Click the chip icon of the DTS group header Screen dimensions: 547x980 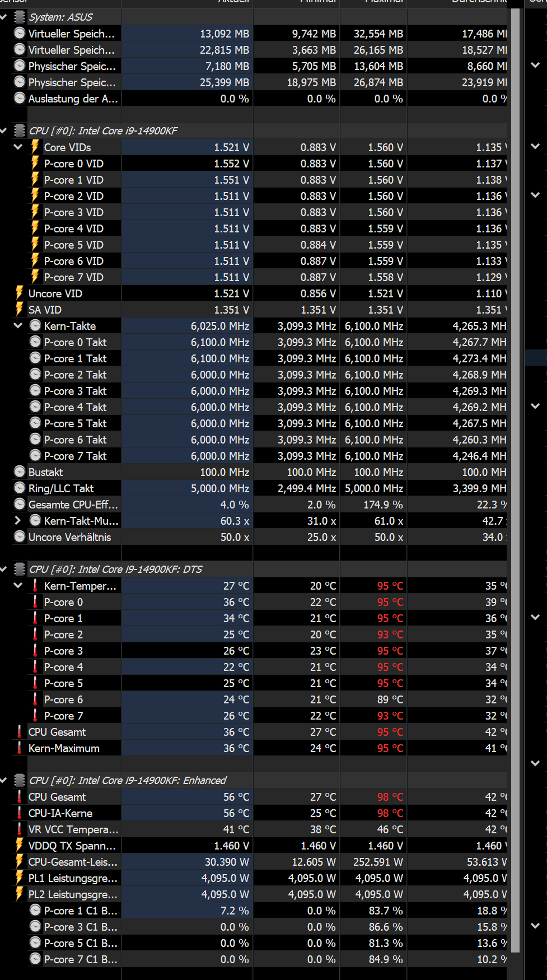[20, 569]
